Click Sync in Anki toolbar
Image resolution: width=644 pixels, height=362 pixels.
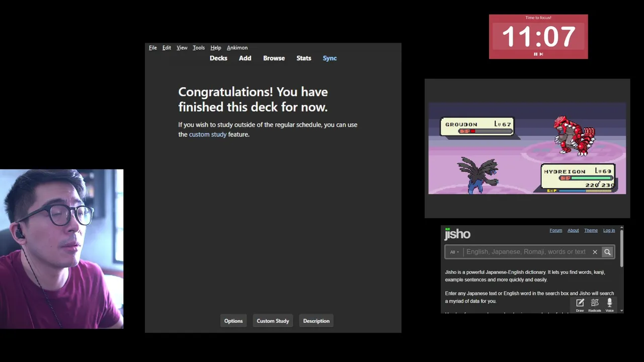coord(330,58)
